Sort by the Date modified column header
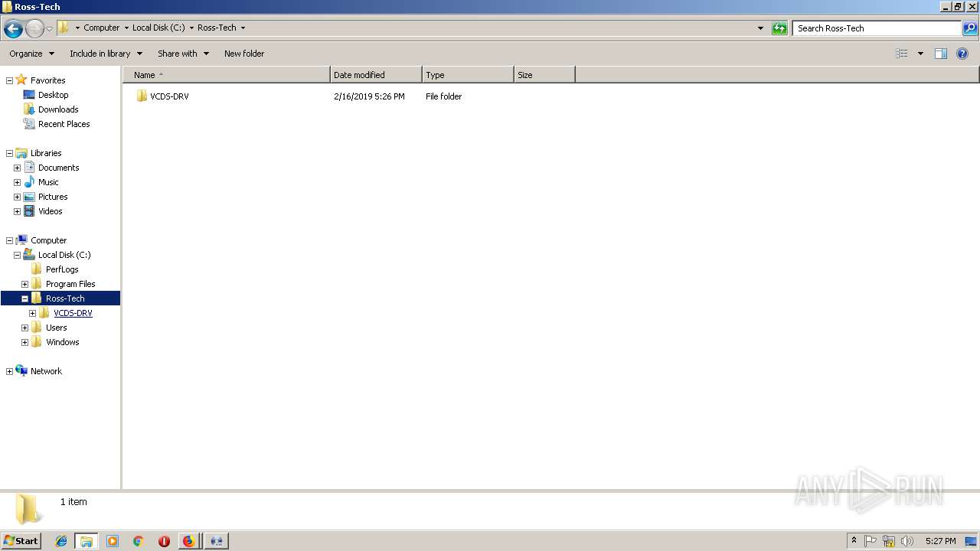The width and height of the screenshot is (980, 551). [376, 75]
